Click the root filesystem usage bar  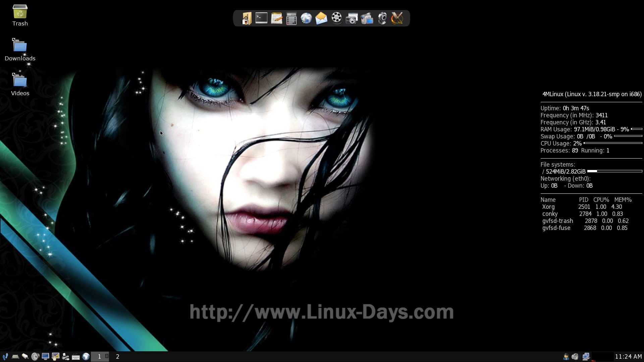tap(614, 171)
